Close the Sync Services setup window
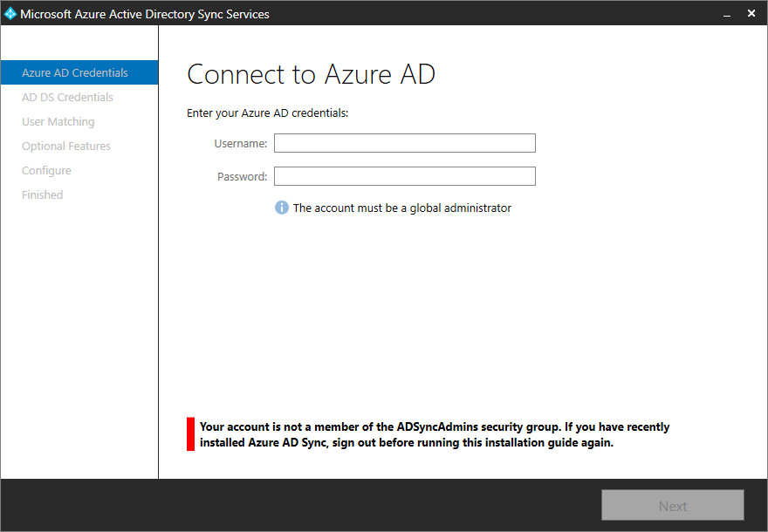768x532 pixels. tap(751, 14)
